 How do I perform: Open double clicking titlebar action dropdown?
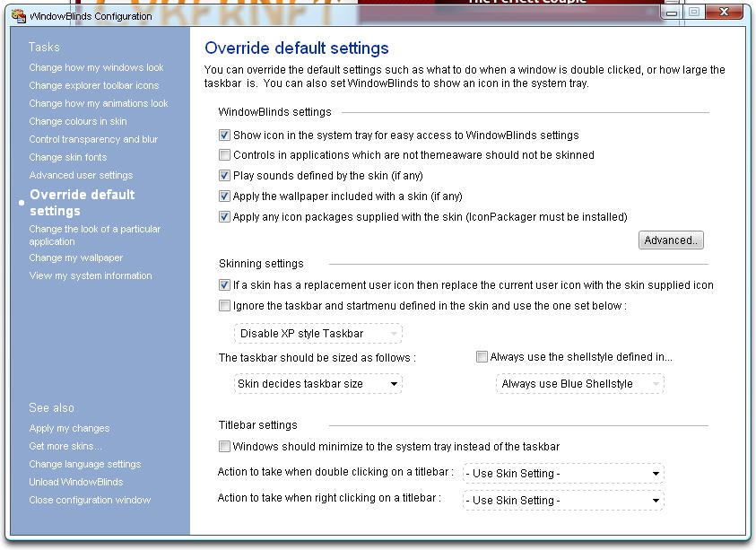tap(563, 474)
